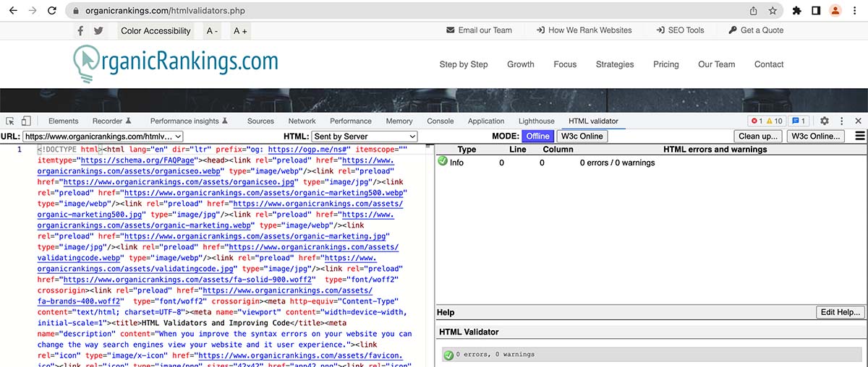Reload the page with the refresh icon

coord(52,11)
